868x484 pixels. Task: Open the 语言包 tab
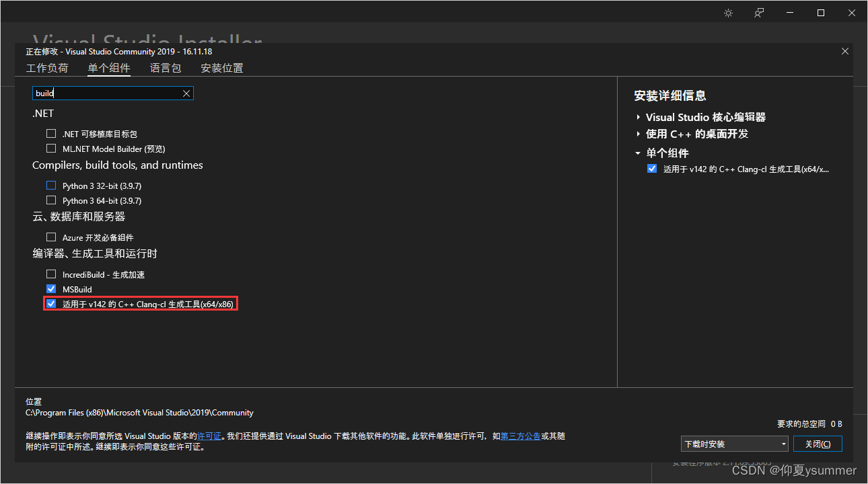tap(166, 68)
